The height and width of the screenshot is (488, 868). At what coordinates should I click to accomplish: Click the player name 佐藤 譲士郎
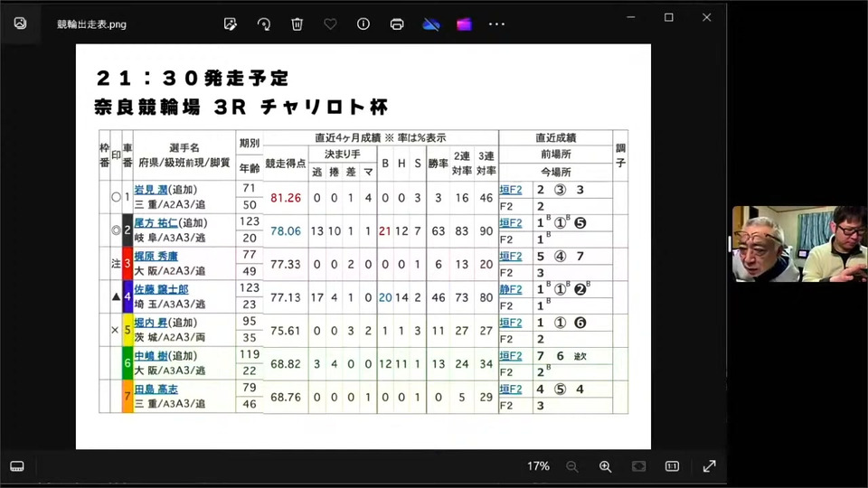pos(161,289)
